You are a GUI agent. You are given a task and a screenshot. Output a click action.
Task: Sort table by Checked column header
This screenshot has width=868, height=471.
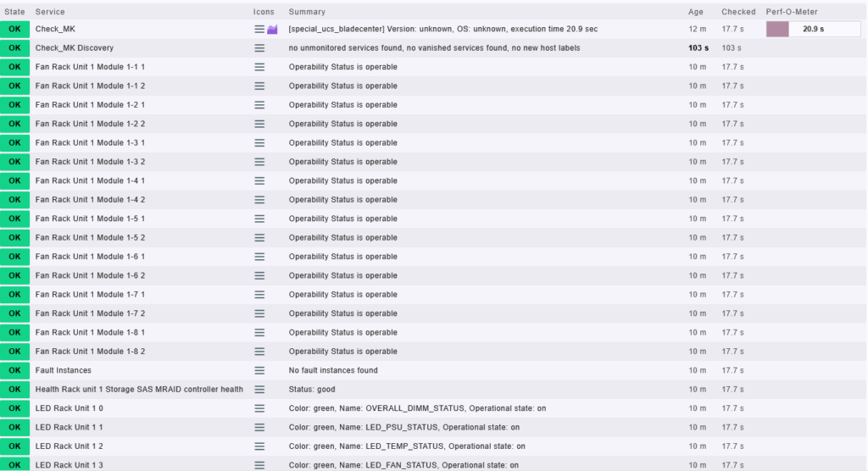[x=738, y=12]
